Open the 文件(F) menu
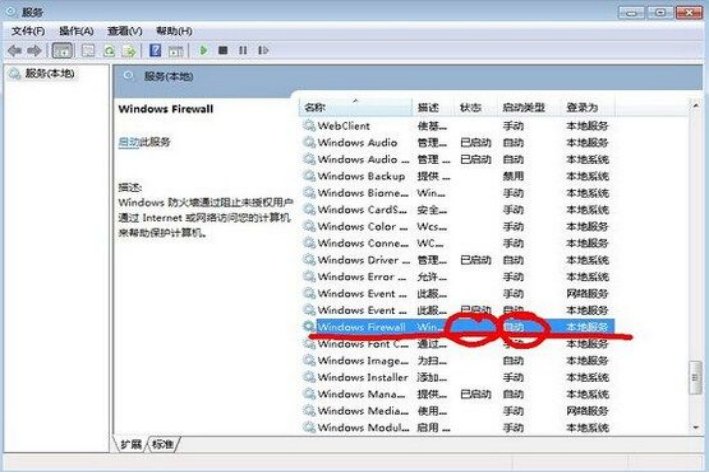The height and width of the screenshot is (473, 709). 28,31
